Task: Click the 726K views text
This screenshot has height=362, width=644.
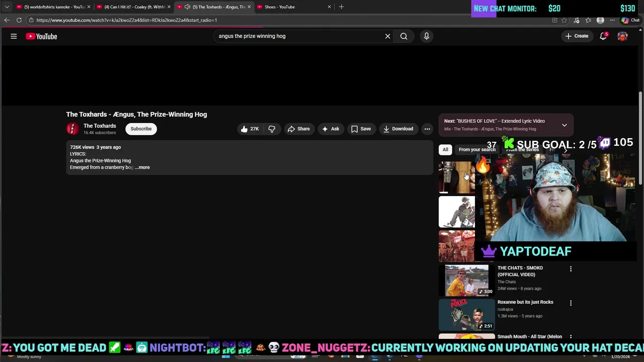Action: [82, 147]
